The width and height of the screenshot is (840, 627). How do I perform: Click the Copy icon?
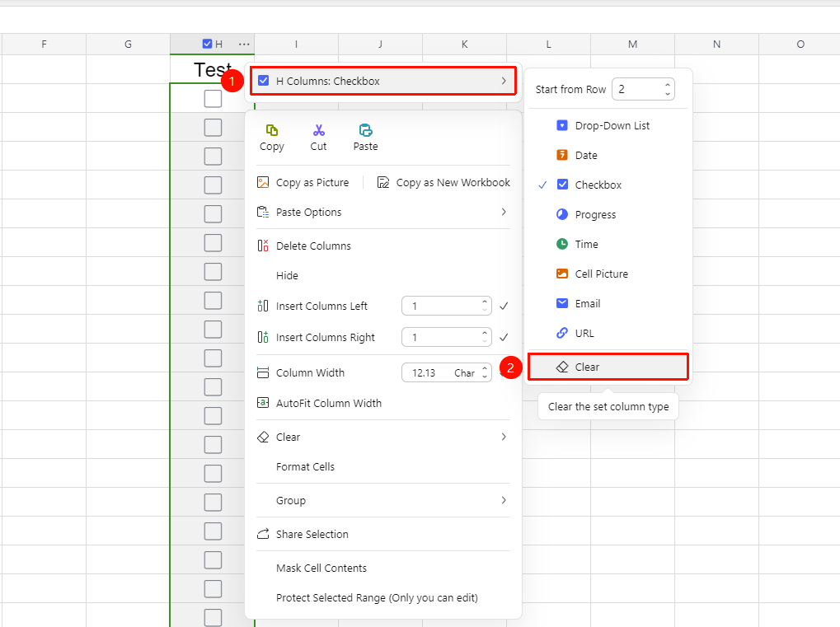coord(271,130)
